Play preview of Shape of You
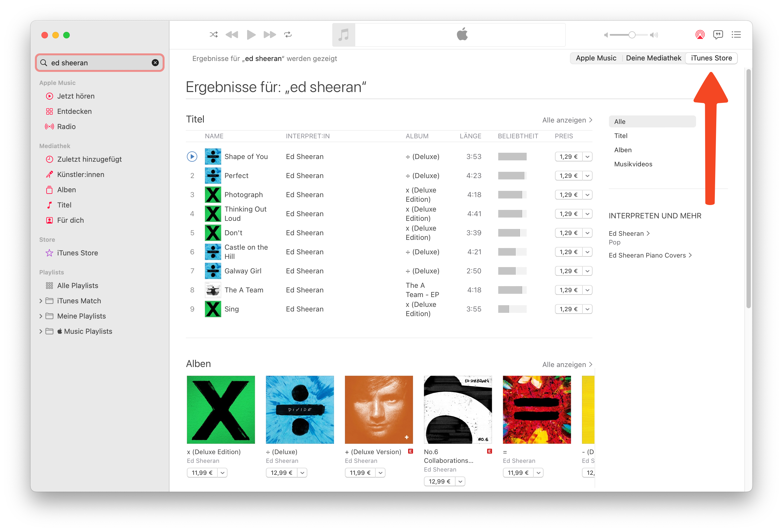The image size is (783, 532). (192, 157)
